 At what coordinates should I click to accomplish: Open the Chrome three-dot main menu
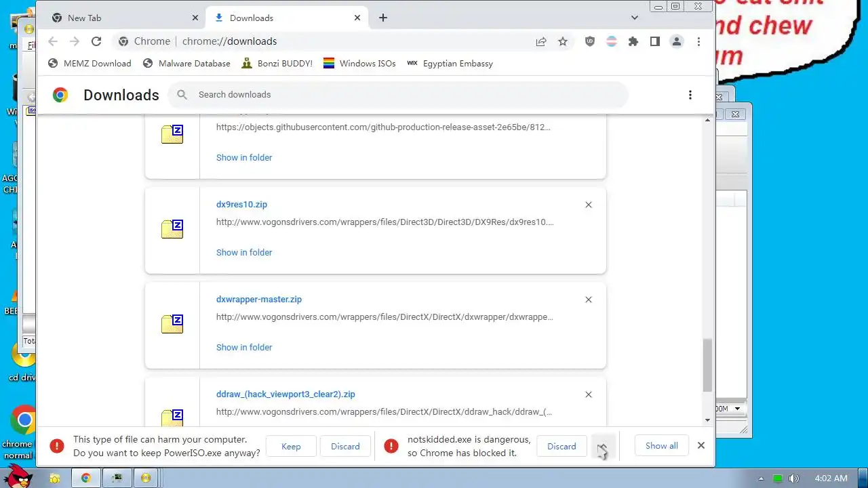pos(698,41)
